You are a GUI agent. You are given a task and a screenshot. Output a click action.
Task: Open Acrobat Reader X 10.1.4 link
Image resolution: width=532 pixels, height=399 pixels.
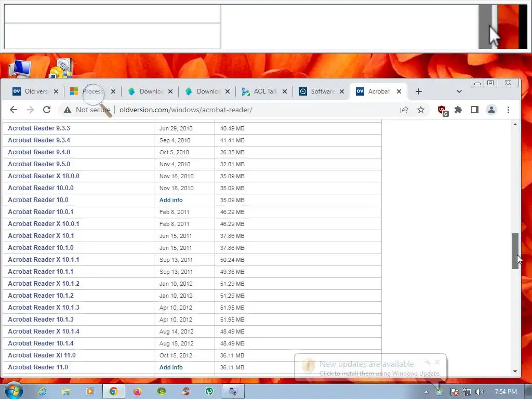pos(44,331)
